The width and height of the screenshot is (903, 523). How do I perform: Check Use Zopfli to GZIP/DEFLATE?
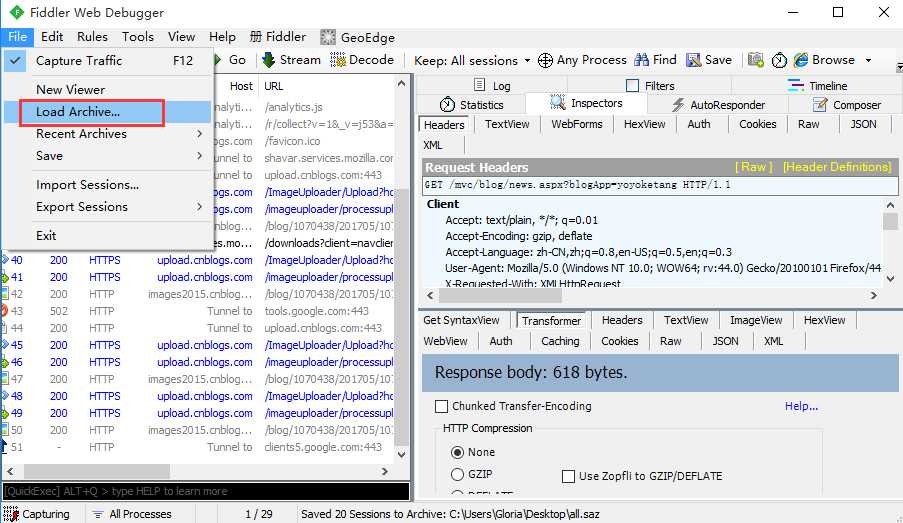click(568, 476)
